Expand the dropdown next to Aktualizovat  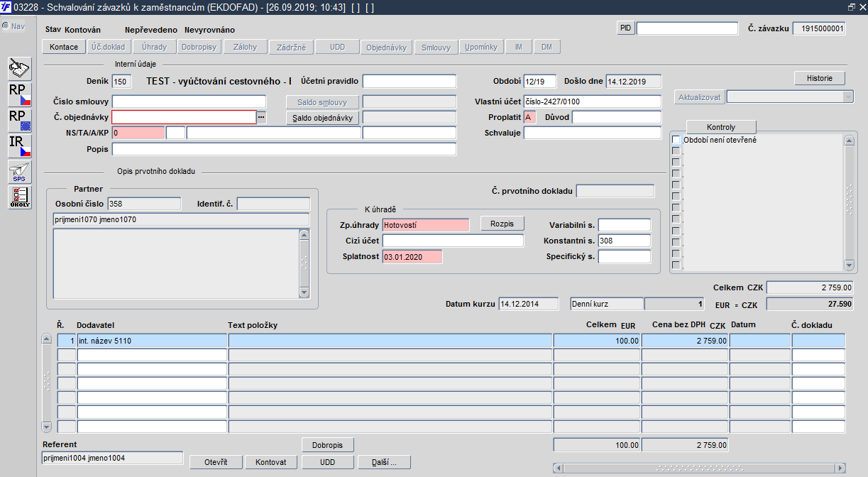[x=847, y=97]
